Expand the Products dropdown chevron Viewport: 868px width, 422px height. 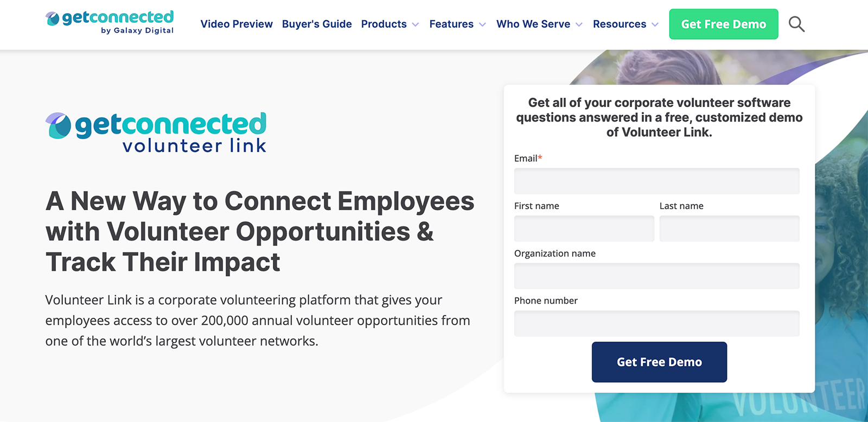click(416, 24)
